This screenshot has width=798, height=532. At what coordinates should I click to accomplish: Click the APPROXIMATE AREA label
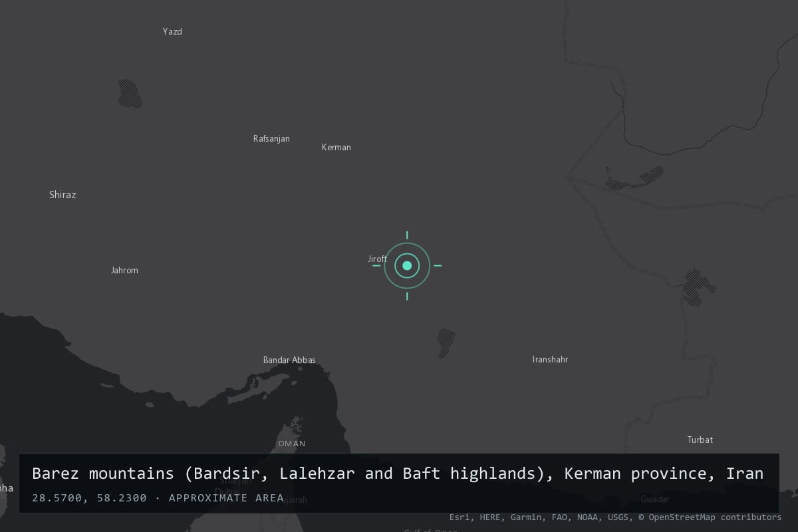pyautogui.click(x=226, y=498)
